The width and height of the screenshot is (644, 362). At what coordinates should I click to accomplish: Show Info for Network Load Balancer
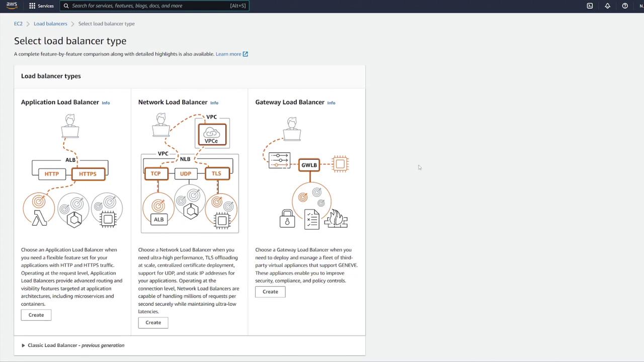click(x=214, y=103)
